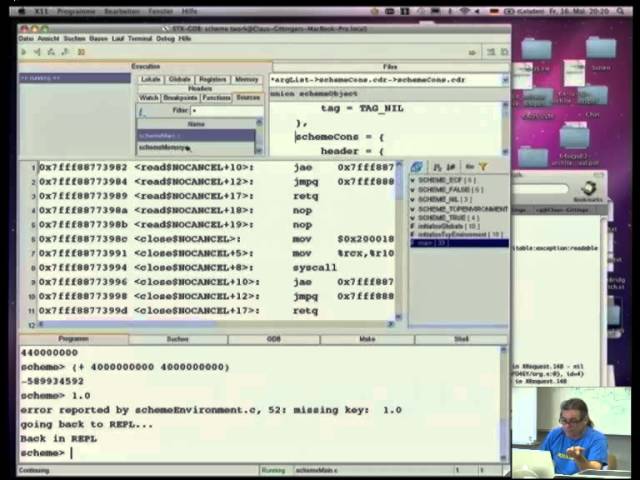The height and width of the screenshot is (480, 640).
Task: Click the step-over icon next to run
Action: click(37, 52)
